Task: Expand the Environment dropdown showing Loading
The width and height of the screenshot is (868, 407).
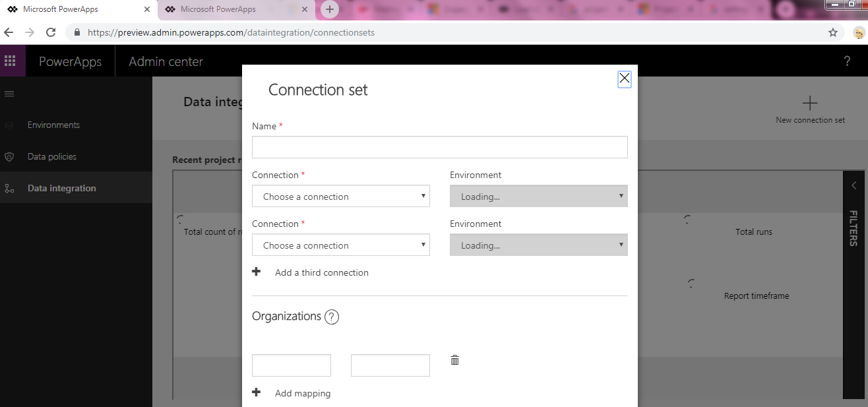Action: pos(538,196)
